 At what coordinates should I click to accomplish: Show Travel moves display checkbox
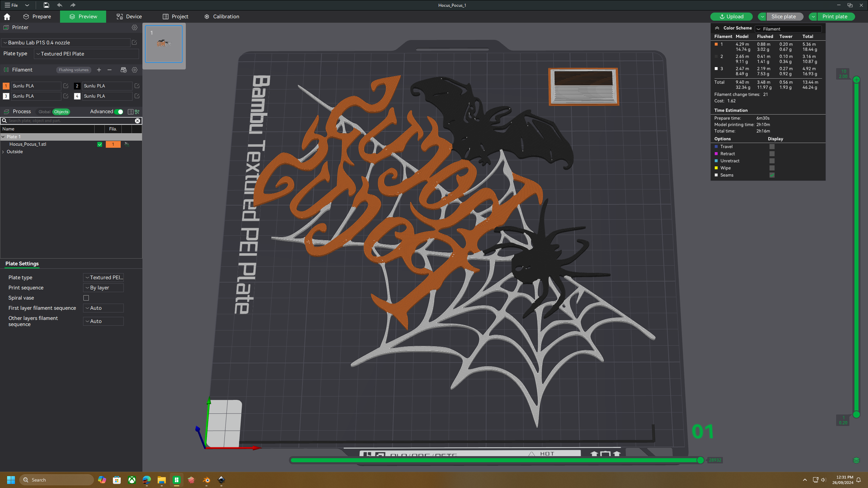(772, 147)
